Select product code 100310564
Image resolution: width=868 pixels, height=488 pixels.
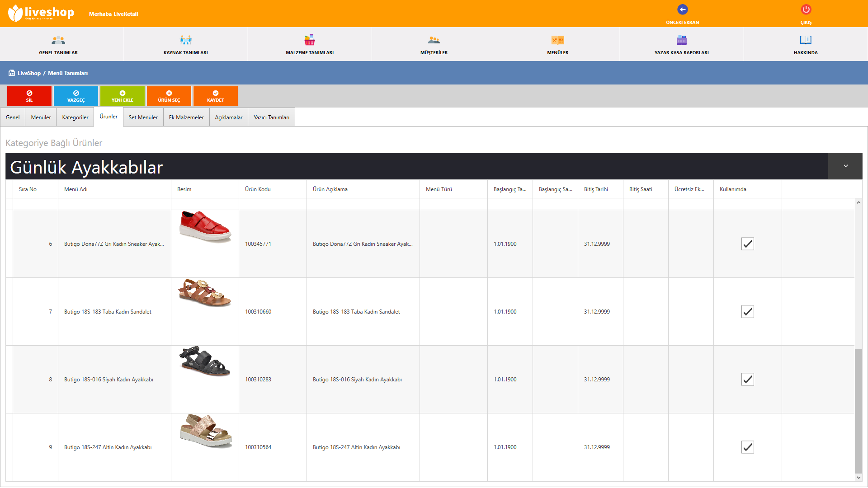pyautogui.click(x=258, y=447)
